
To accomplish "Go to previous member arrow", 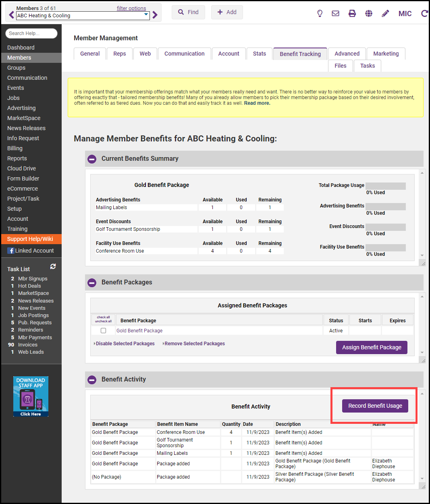I will (x=11, y=15).
